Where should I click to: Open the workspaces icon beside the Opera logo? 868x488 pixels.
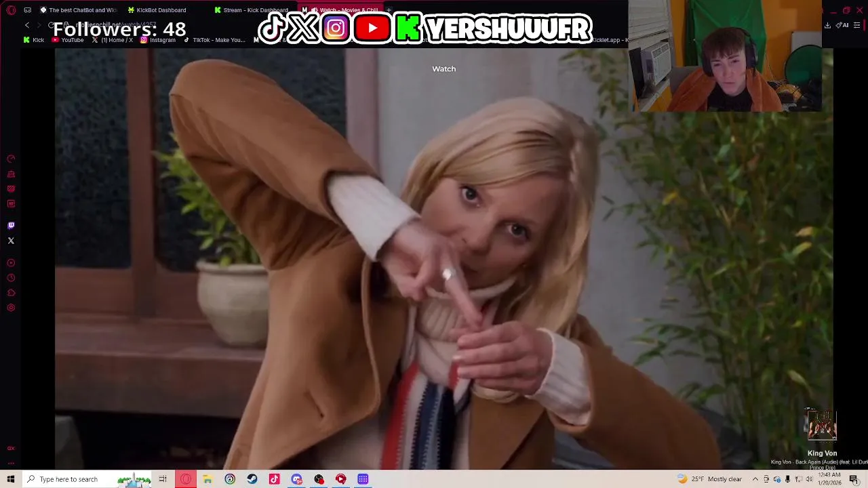(27, 10)
